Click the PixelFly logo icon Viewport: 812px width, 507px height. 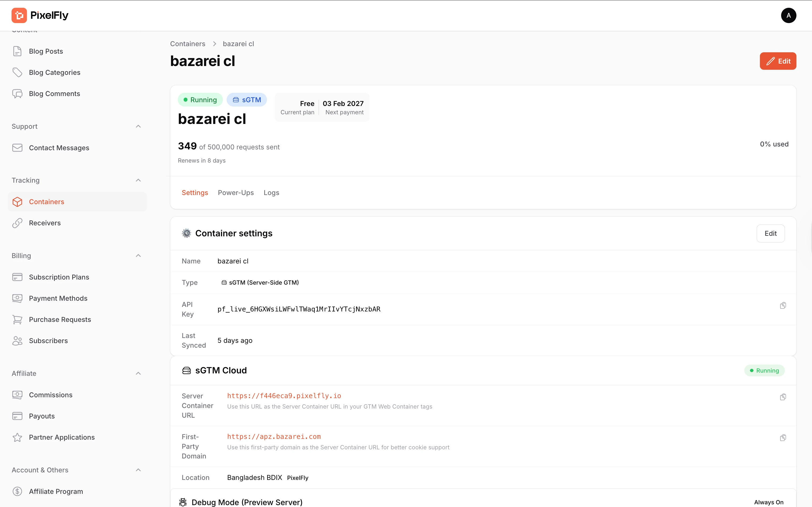tap(19, 16)
